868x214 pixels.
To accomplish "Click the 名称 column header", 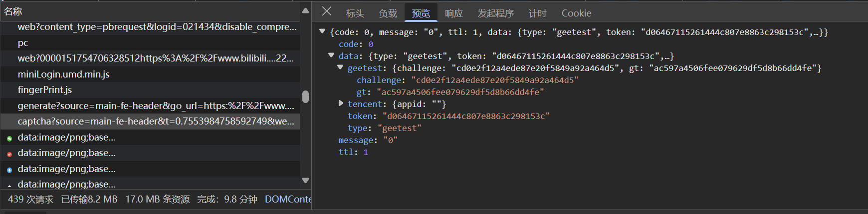I will [x=13, y=11].
